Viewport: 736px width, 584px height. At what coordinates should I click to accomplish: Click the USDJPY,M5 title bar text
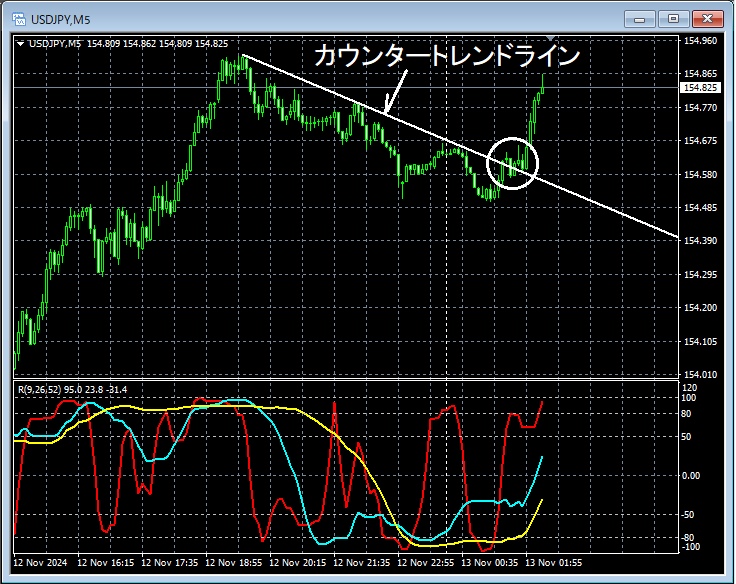[60, 20]
